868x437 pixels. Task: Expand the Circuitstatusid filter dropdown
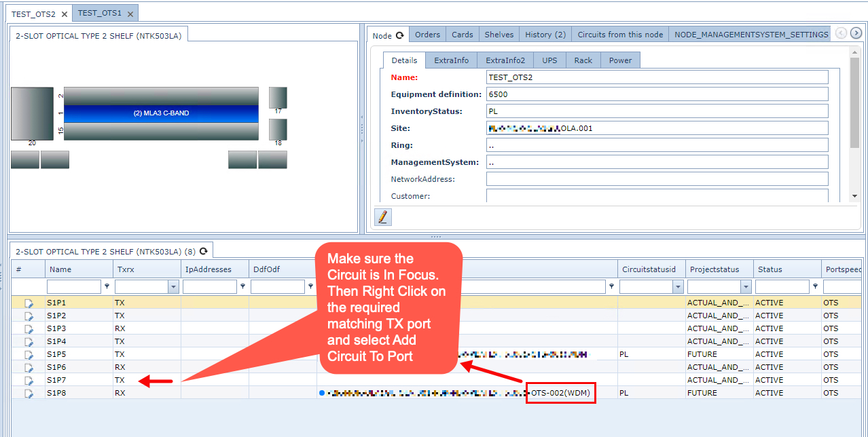(x=679, y=287)
